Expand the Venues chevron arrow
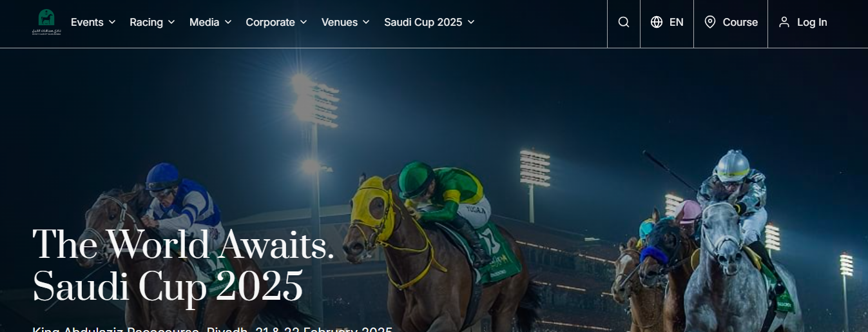Image resolution: width=868 pixels, height=332 pixels. pyautogui.click(x=366, y=23)
